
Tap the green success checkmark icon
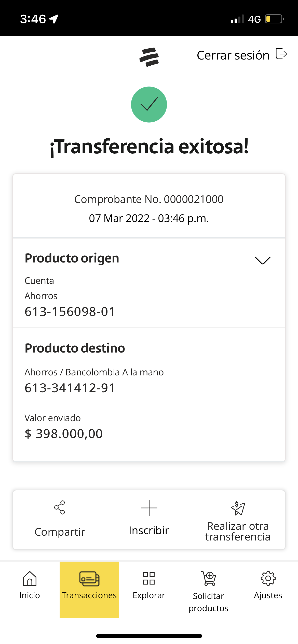tap(149, 105)
